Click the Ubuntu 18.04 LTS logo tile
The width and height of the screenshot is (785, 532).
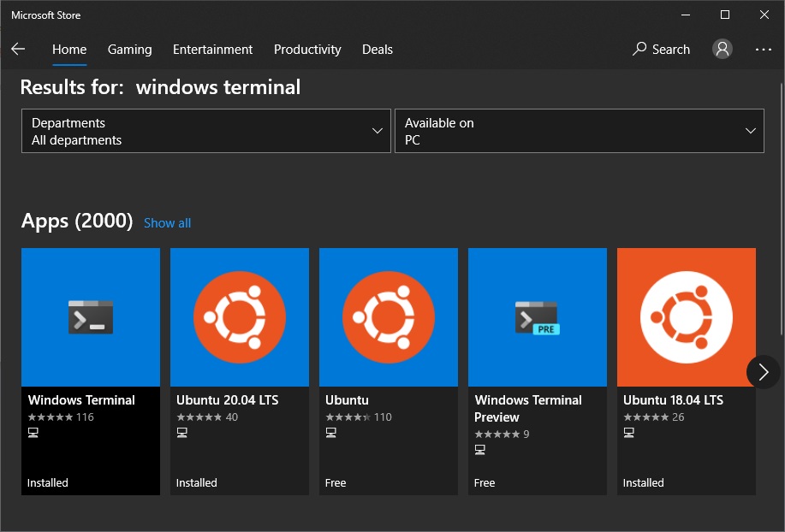(687, 317)
